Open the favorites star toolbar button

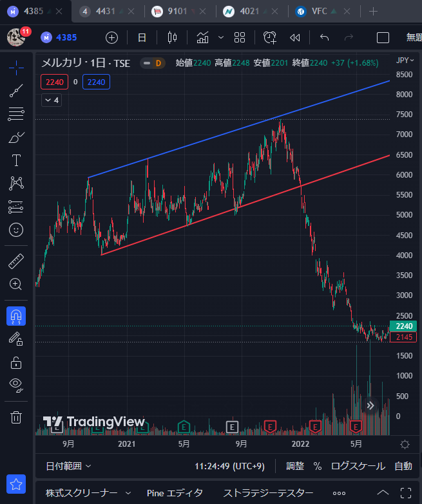point(16,484)
